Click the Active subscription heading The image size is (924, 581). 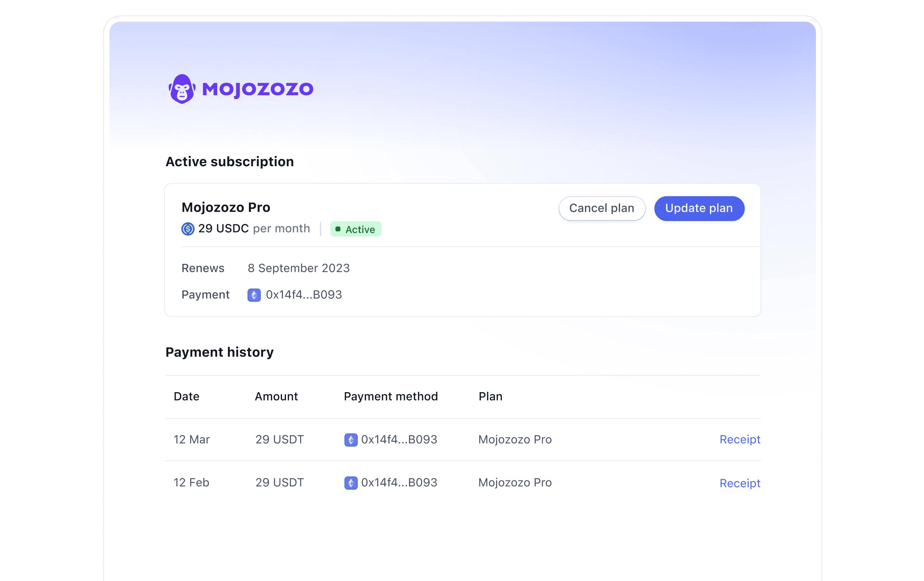[229, 162]
